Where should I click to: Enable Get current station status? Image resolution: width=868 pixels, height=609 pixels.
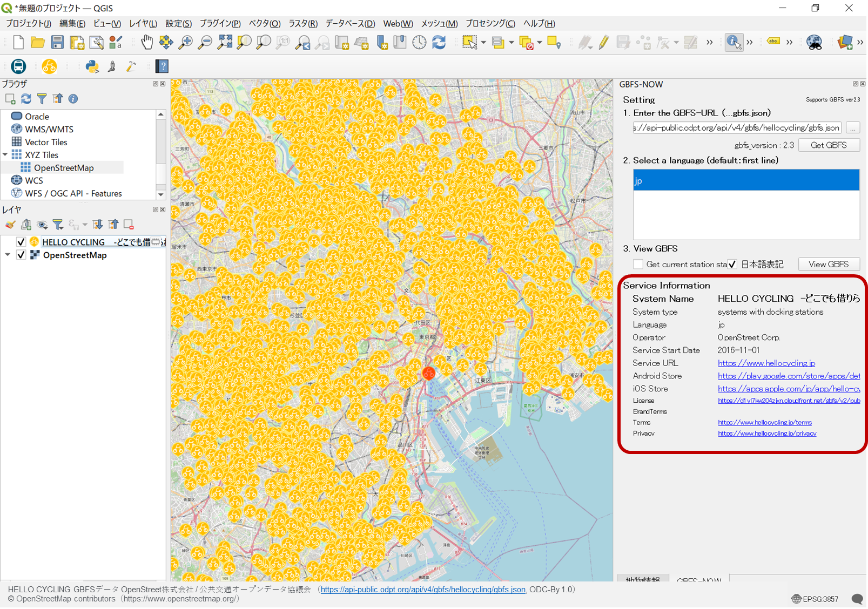pos(638,264)
